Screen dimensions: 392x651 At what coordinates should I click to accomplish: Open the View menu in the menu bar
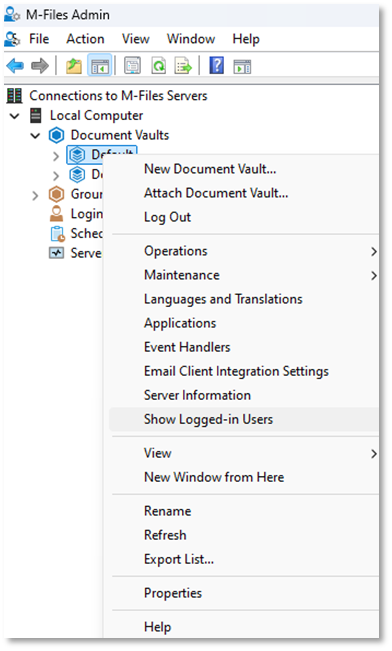(x=136, y=39)
